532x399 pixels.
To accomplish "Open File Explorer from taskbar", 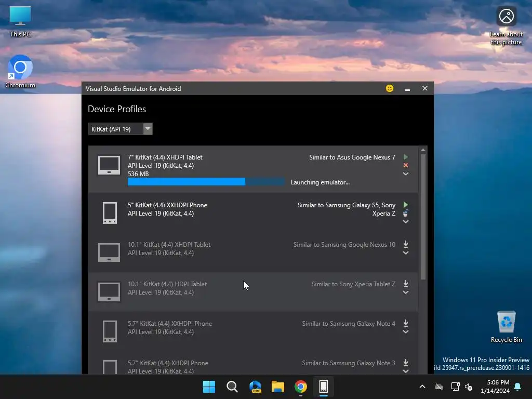I will (x=278, y=387).
